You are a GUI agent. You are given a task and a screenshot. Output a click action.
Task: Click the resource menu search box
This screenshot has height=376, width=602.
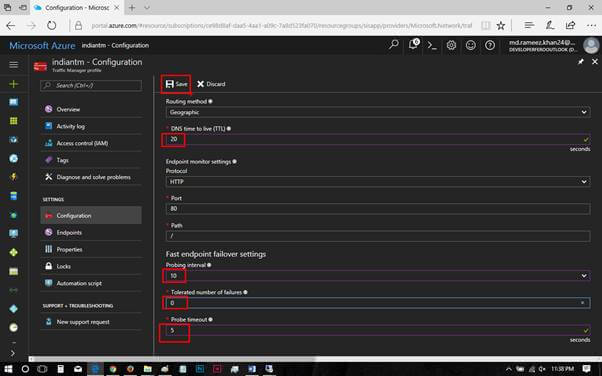tap(91, 85)
